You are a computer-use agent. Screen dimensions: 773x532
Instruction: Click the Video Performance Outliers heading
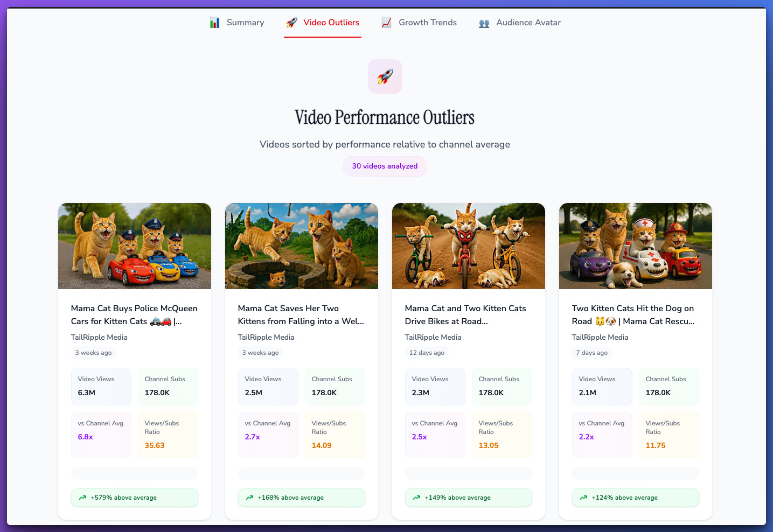385,117
